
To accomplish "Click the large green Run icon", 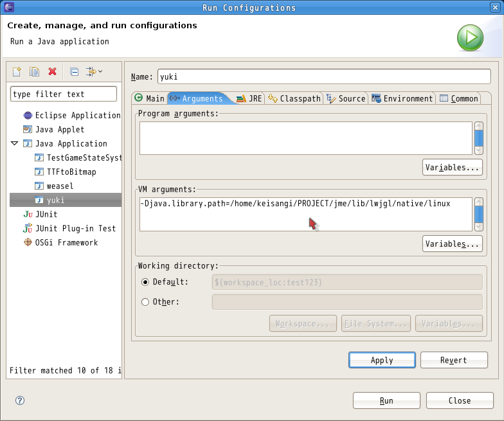I will pos(470,38).
